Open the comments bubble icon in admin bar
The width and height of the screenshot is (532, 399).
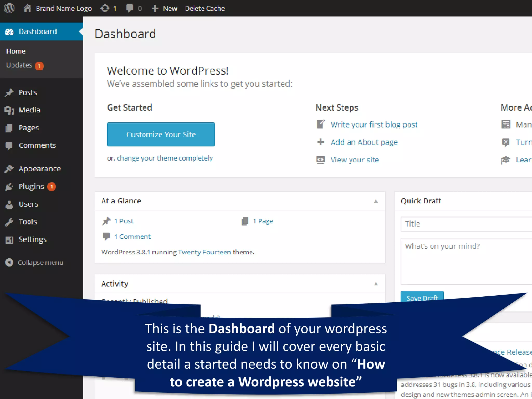(130, 8)
